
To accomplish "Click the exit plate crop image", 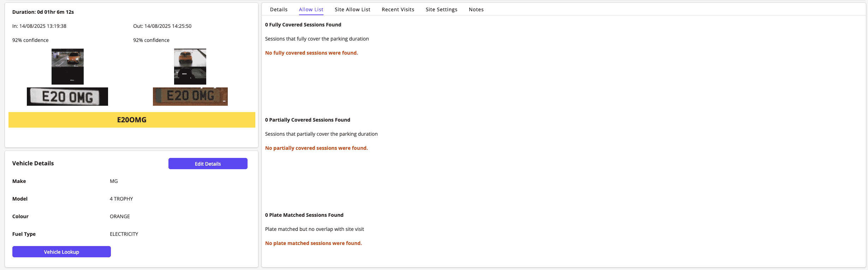I will coord(190,97).
